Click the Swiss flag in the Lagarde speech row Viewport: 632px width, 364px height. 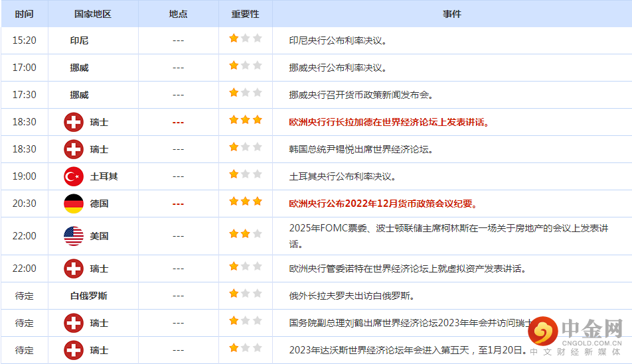(73, 122)
